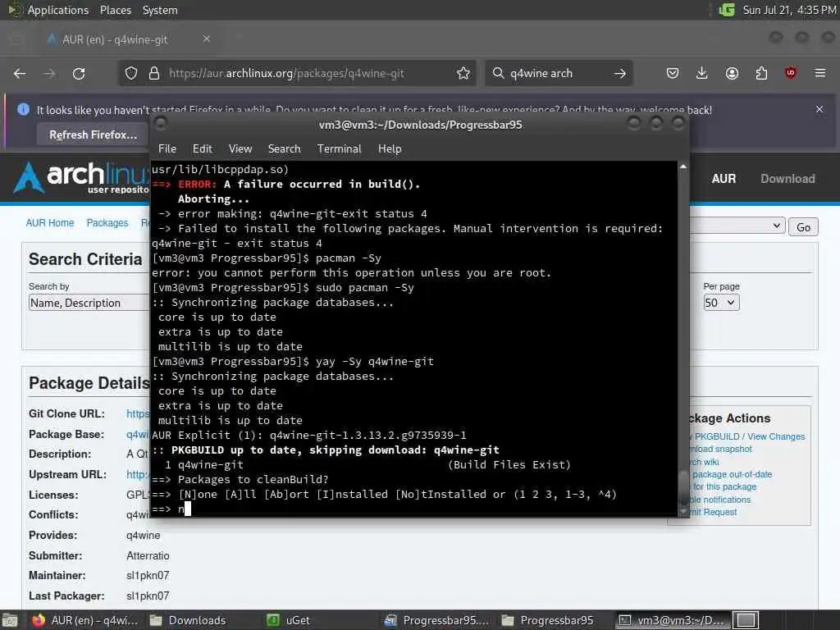Click the maintainer name sl1pkn07
The image size is (840, 630).
(148, 575)
